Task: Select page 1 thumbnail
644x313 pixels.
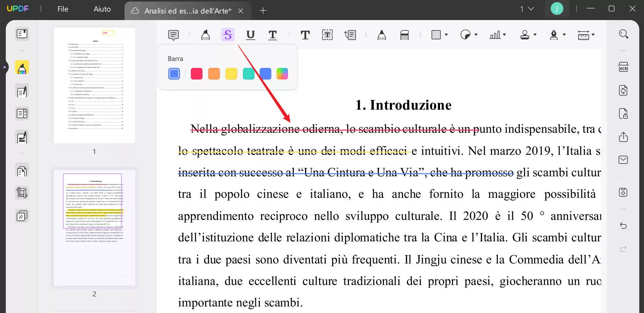Action: 94,85
